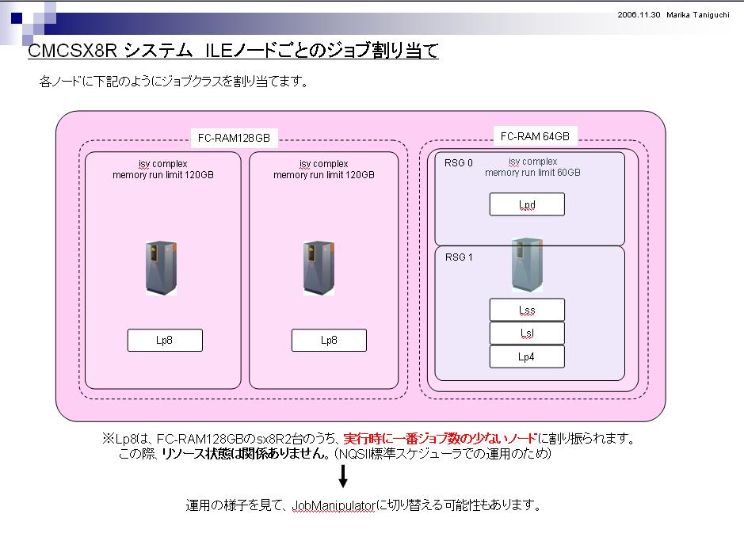The image size is (744, 560).
Task: Click 'memory run limit 60GB' text
Action: coord(532,173)
